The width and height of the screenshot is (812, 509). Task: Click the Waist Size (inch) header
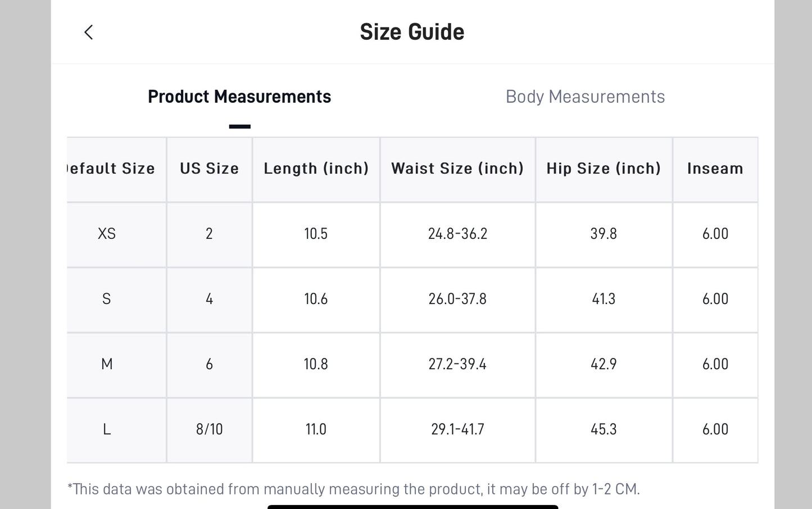pos(457,169)
